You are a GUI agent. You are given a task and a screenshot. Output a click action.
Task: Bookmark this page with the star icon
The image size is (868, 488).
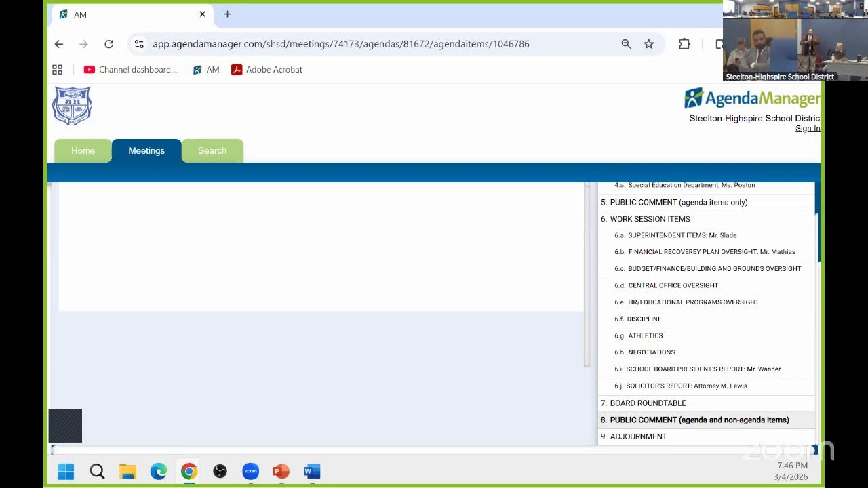[649, 44]
